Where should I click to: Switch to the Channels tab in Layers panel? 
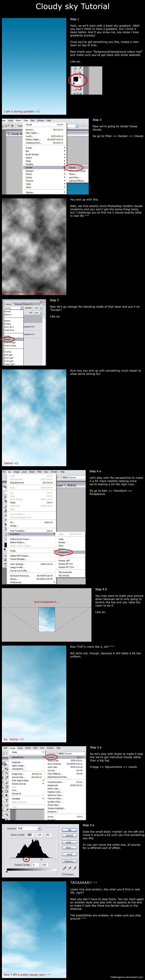[18, 304]
